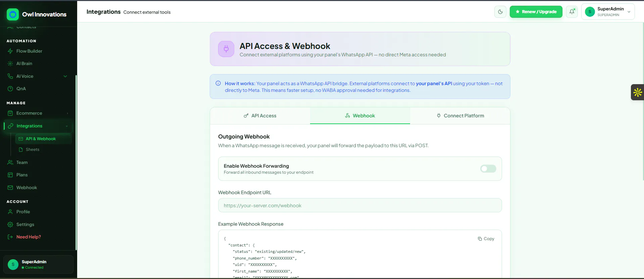Image resolution: width=644 pixels, height=279 pixels.
Task: Switch to the API Access tab
Action: 260,116
